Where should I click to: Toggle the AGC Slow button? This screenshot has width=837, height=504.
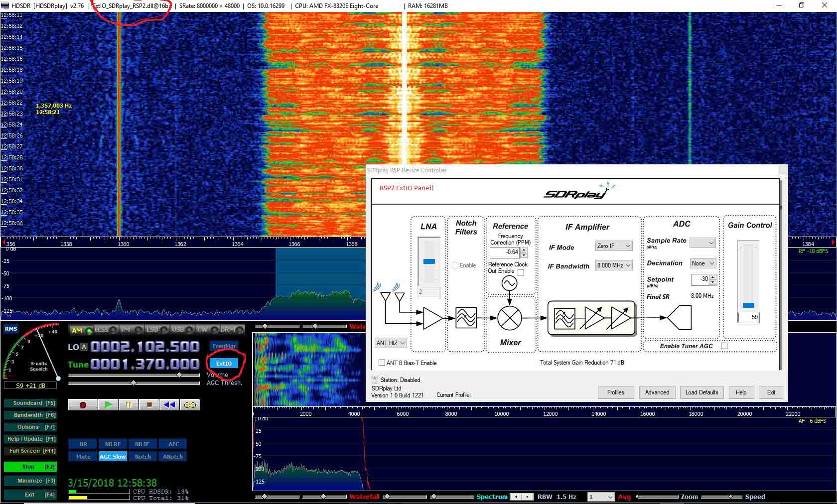coord(113,457)
